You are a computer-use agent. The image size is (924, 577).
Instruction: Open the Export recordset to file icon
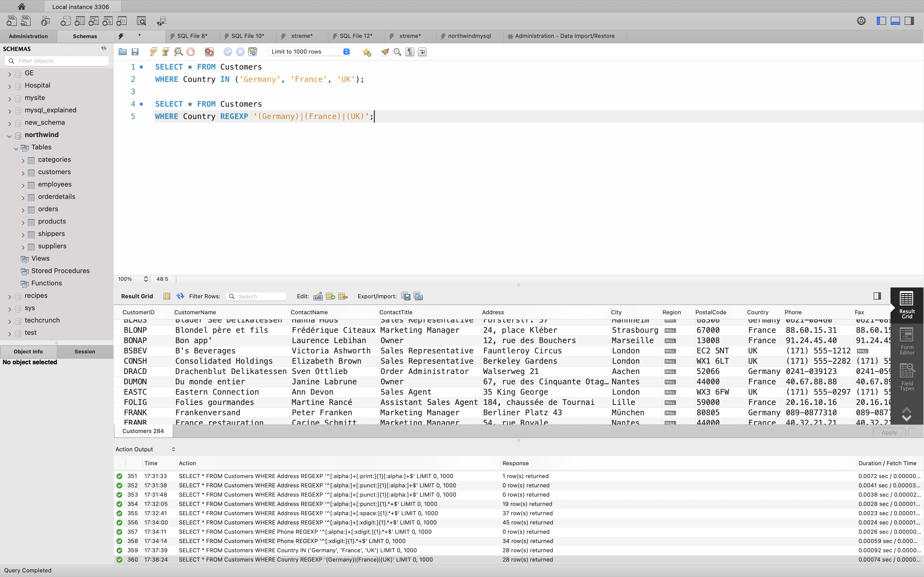[406, 296]
